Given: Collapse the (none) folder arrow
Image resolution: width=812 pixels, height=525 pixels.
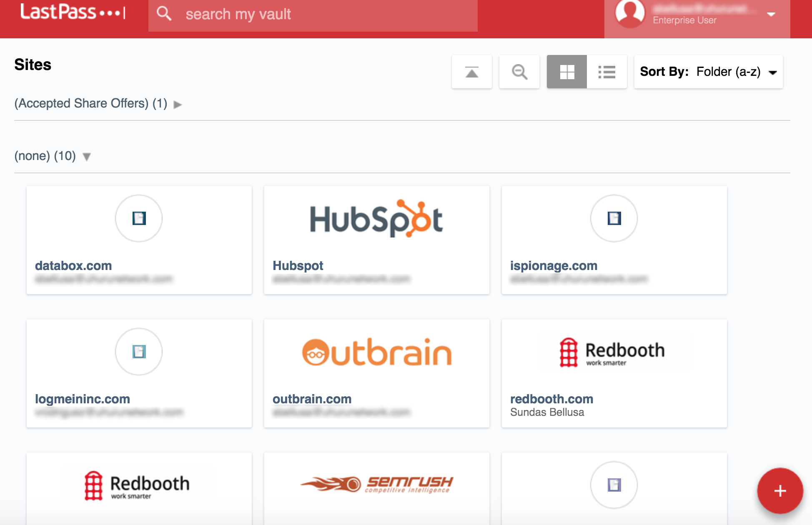Looking at the screenshot, I should click(87, 157).
